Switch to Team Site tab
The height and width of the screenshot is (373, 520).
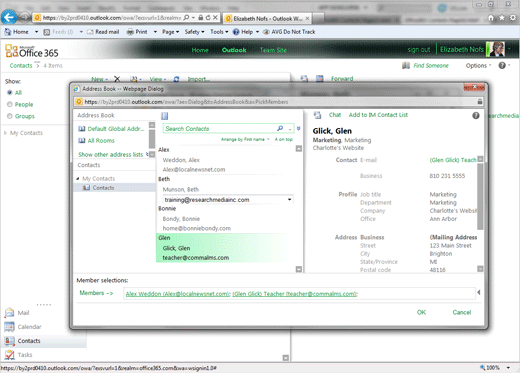click(273, 50)
